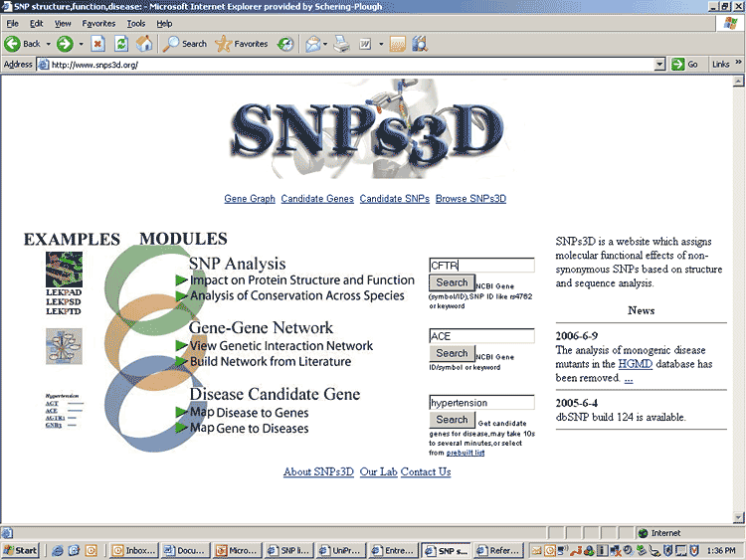Open Back history dropdown arrow
Screen dimensions: 746x560
click(x=48, y=44)
